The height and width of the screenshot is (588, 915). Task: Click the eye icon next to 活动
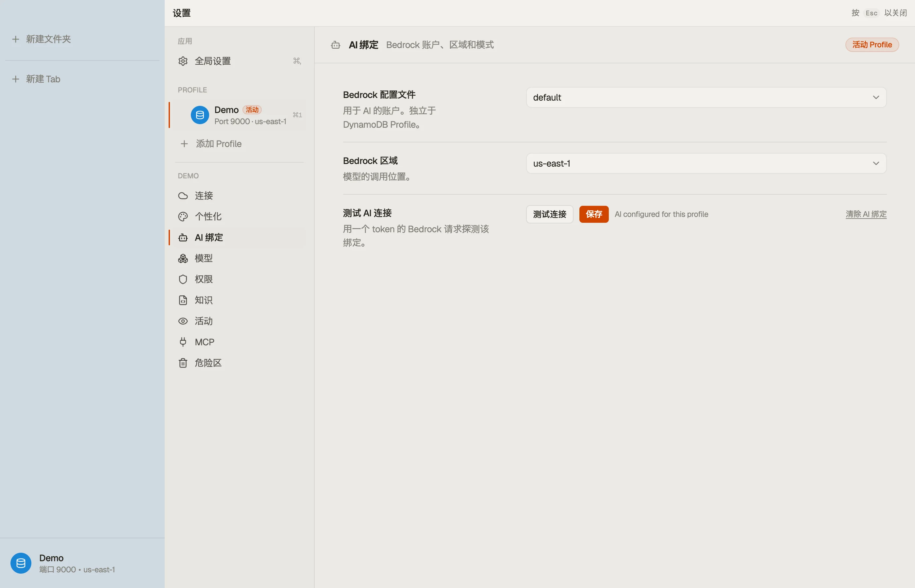click(x=183, y=321)
